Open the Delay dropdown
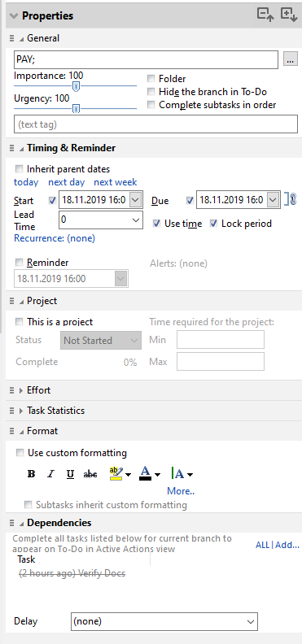This screenshot has height=644, width=302. [164, 621]
